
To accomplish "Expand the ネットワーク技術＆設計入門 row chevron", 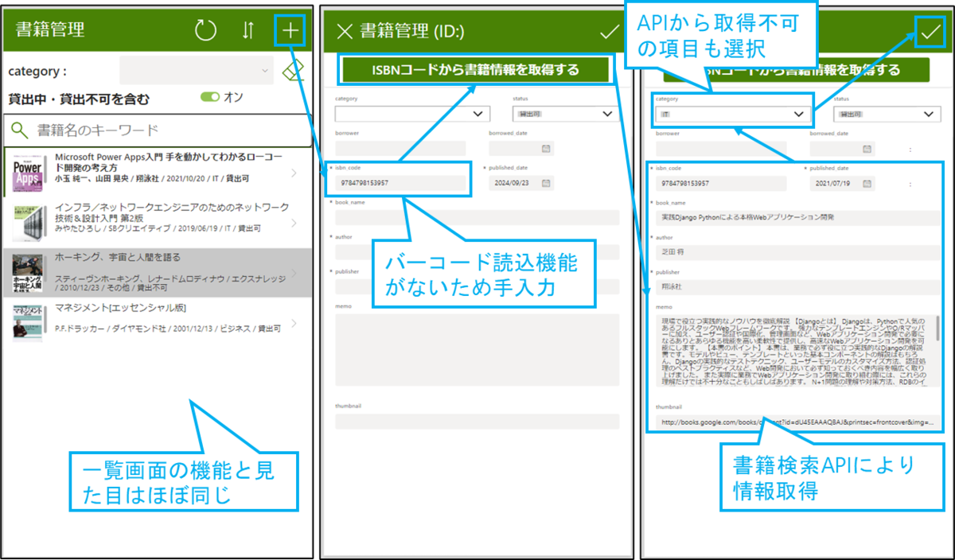I will click(x=294, y=223).
